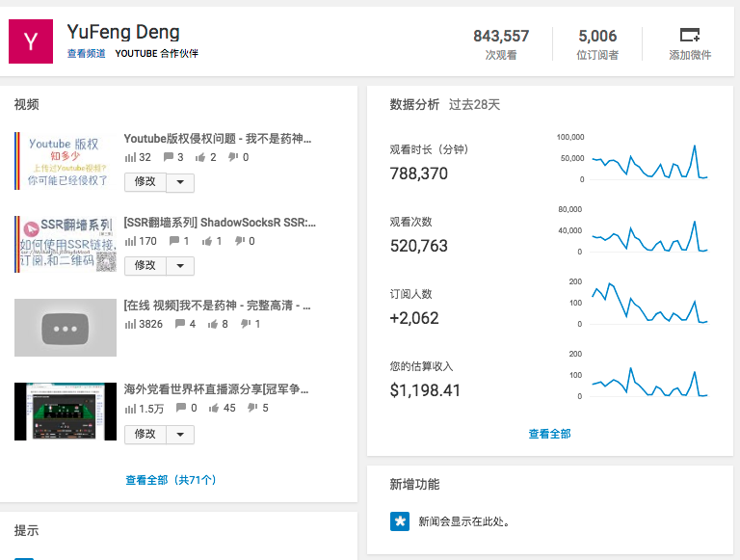Click comments icon for SSR翻墙系列 video
The width and height of the screenshot is (740, 560).
coord(170,242)
